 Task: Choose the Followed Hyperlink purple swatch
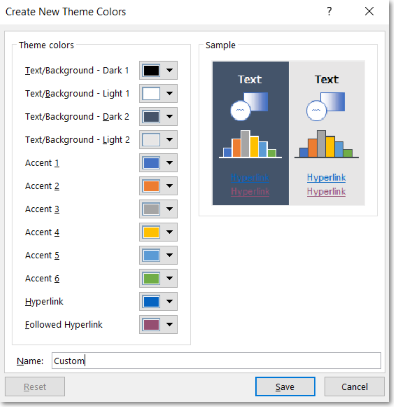coord(151,325)
